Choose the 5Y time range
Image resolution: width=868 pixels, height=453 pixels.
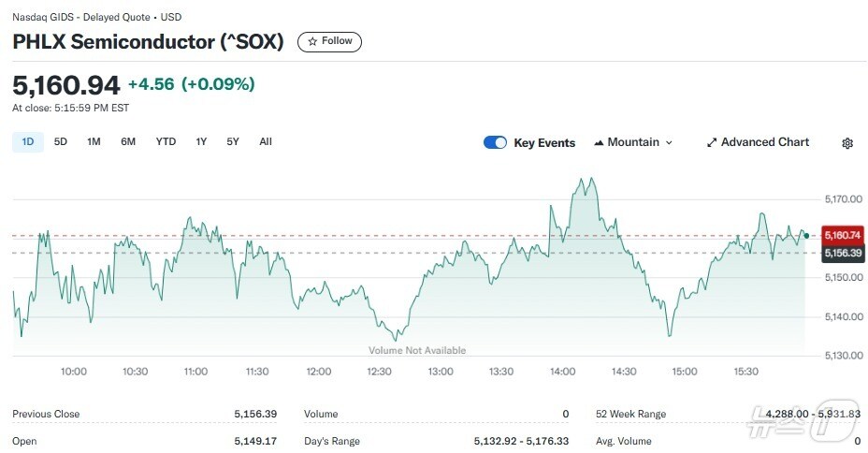coord(233,142)
